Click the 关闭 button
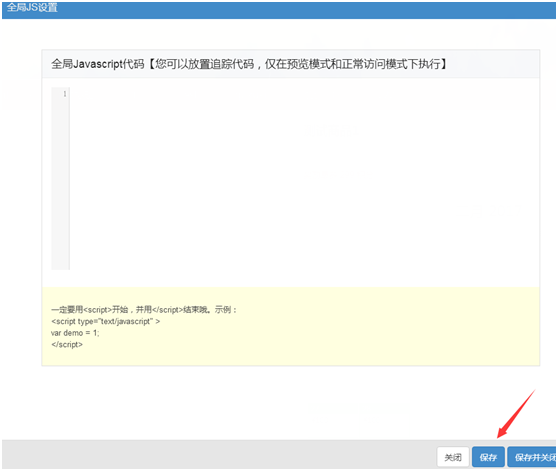 click(453, 457)
